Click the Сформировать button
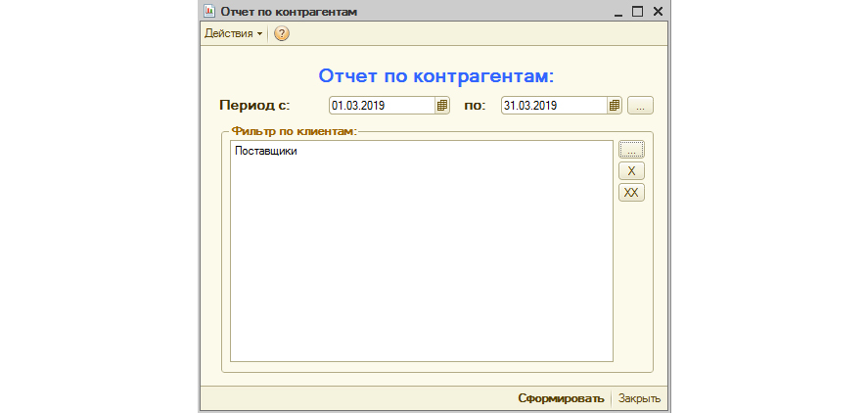 [561, 398]
